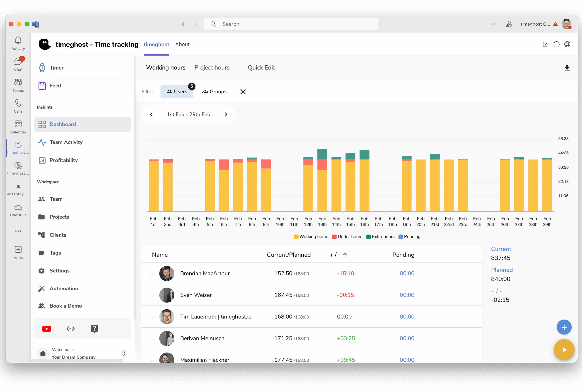The image size is (582, 392).
Task: Open Calls in Teams sidebar
Action: tap(18, 106)
